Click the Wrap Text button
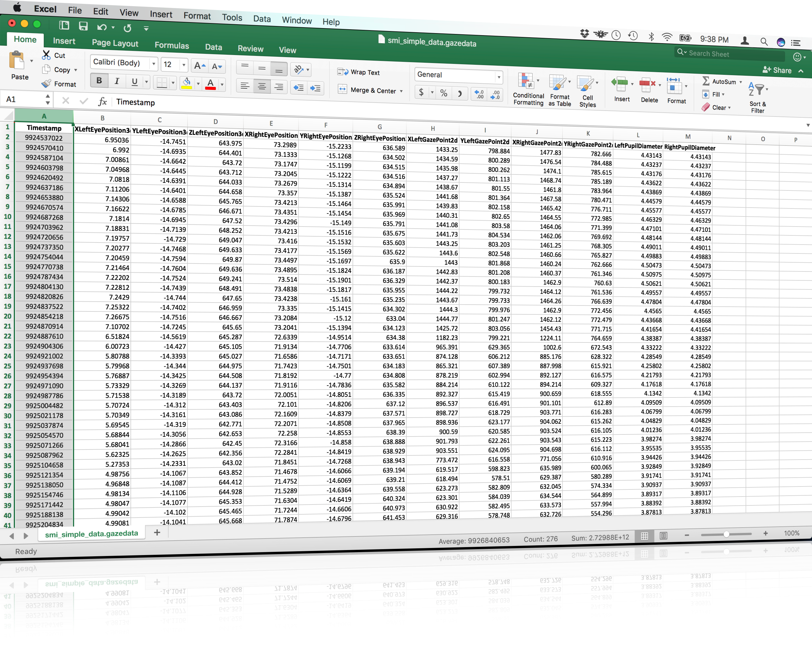 coord(359,72)
